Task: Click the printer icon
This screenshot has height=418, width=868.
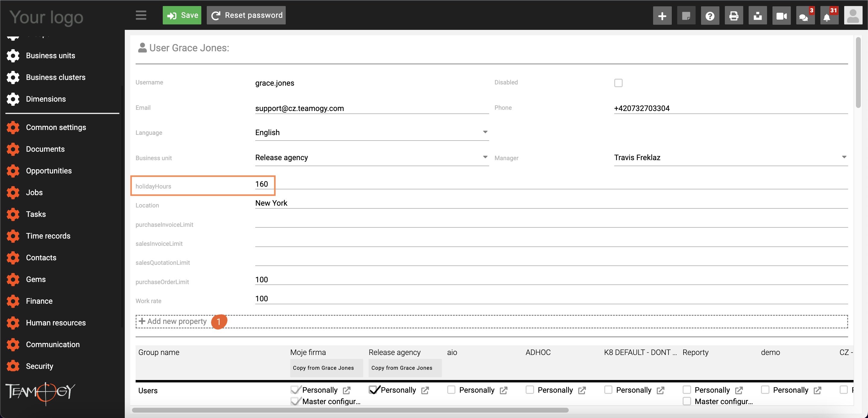Action: click(x=734, y=15)
